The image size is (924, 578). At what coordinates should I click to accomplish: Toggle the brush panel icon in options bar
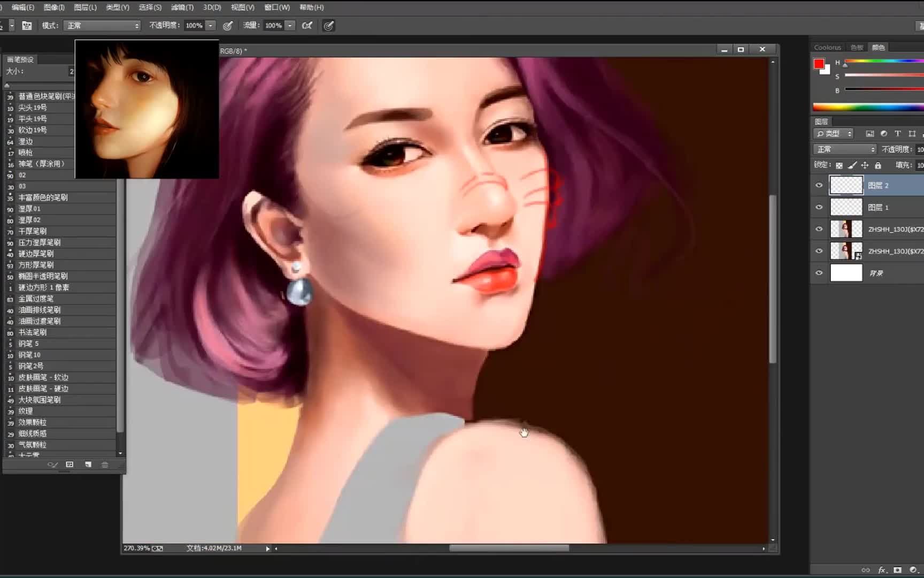pyautogui.click(x=27, y=25)
